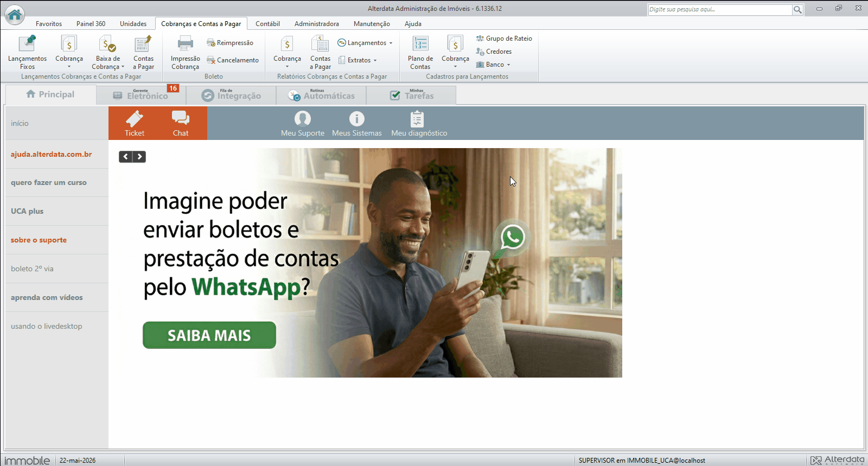Expand the Baixa de Cobrança menu
The width and height of the screenshot is (868, 466).
pos(107,53)
